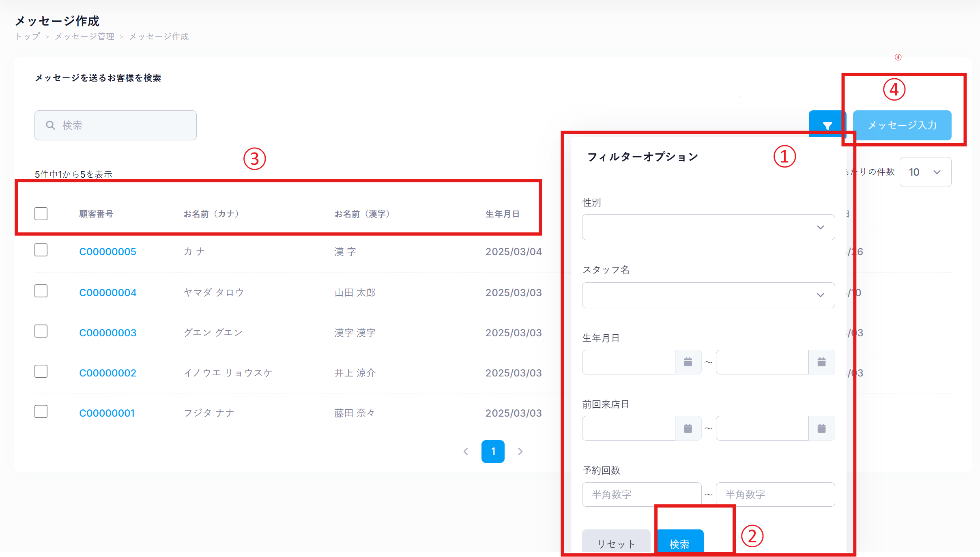Open calendar for birthdate start field

(x=688, y=362)
